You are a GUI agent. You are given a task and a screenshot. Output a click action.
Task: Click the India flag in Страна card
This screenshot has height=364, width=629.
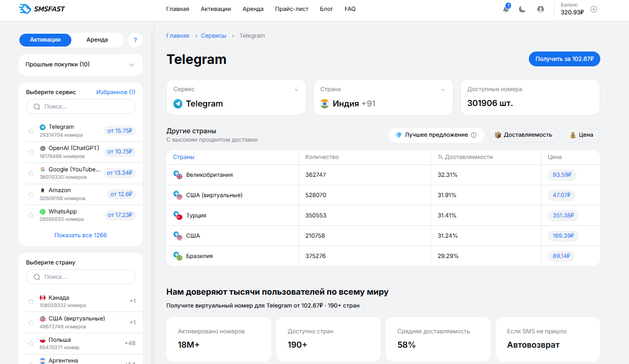pos(325,104)
